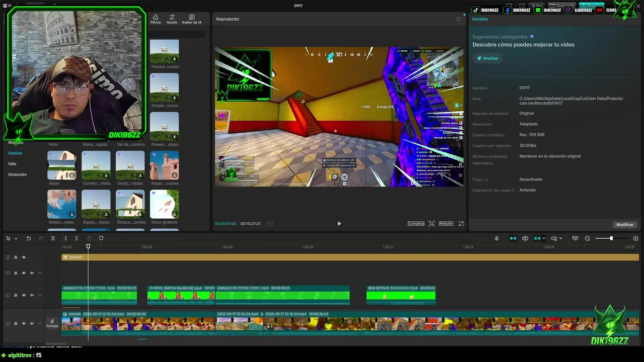Click the 30.00fps frame rate value
This screenshot has width=644, height=362.
528,145
